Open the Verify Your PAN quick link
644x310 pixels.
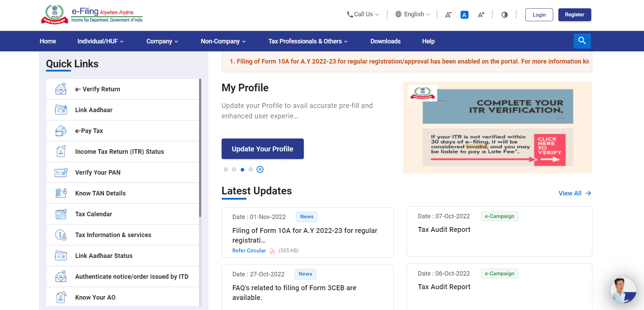coord(123,173)
